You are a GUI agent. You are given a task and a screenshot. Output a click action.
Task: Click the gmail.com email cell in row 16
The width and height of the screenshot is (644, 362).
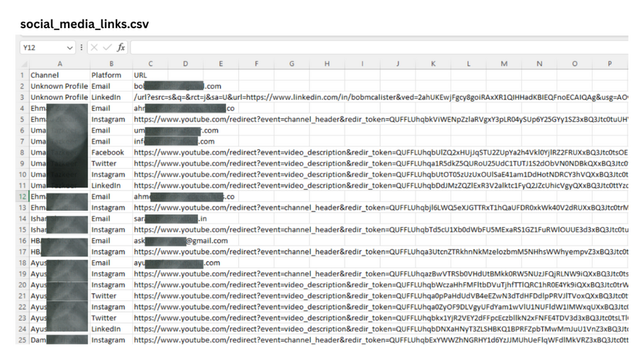pos(181,240)
